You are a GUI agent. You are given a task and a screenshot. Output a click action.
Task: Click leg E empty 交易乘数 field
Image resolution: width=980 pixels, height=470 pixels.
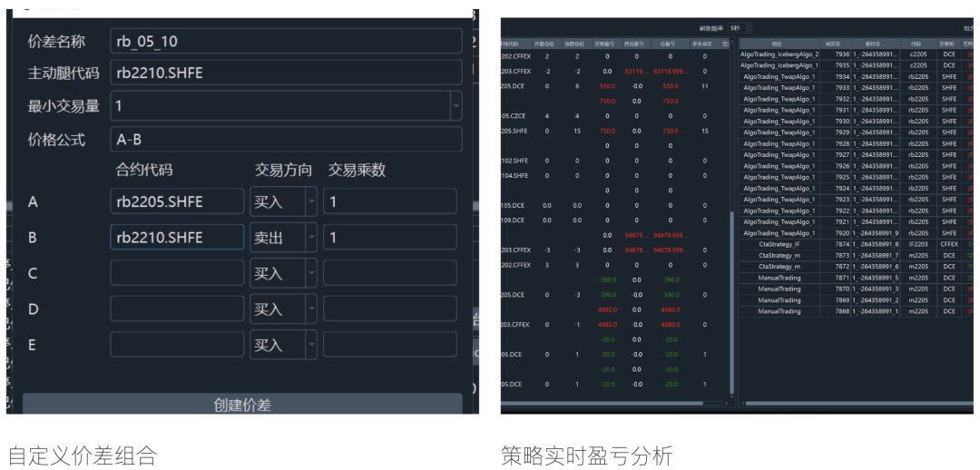point(390,345)
